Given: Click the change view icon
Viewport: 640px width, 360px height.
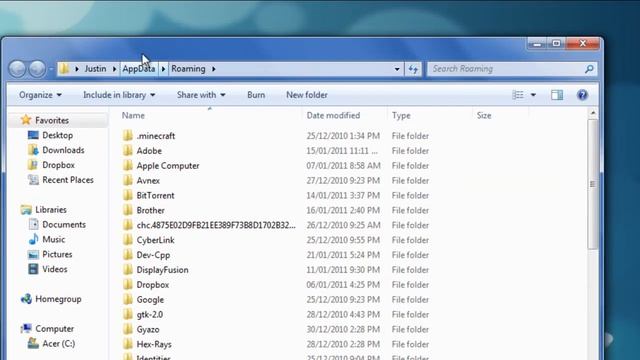Looking at the screenshot, I should [518, 95].
